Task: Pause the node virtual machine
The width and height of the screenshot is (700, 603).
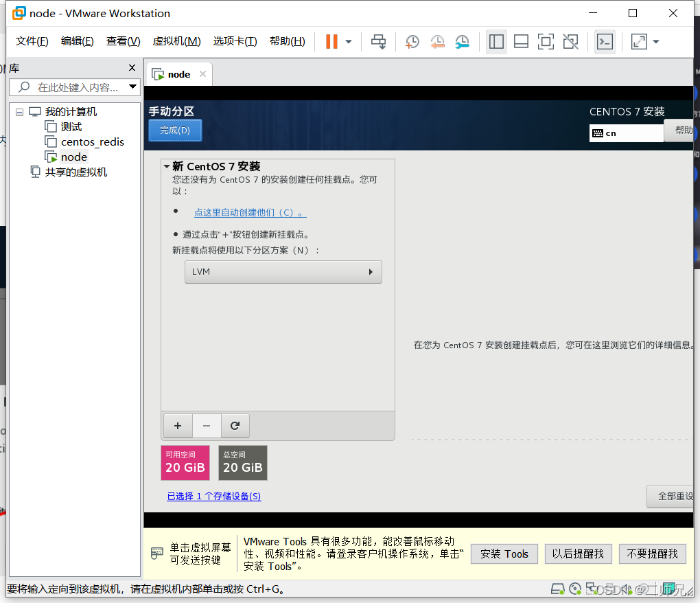Action: 331,42
